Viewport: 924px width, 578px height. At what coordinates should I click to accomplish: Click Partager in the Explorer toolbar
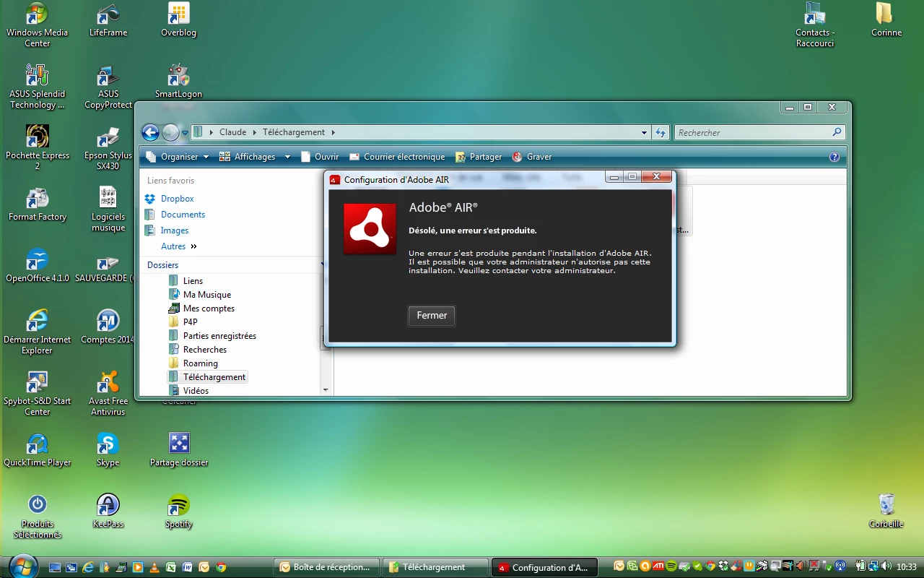point(479,157)
